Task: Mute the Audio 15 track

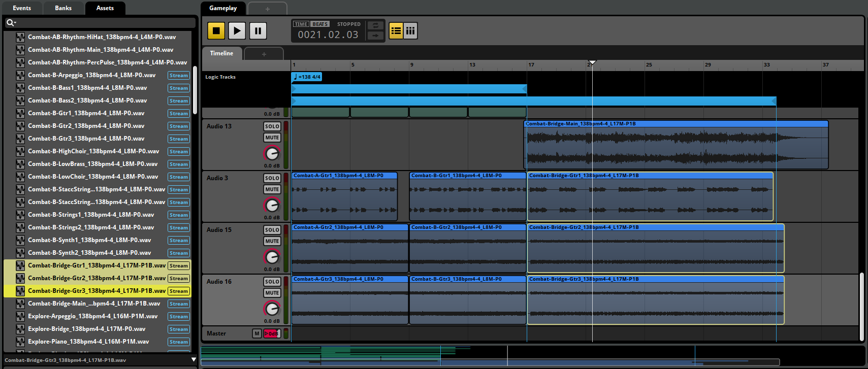Action: click(272, 241)
